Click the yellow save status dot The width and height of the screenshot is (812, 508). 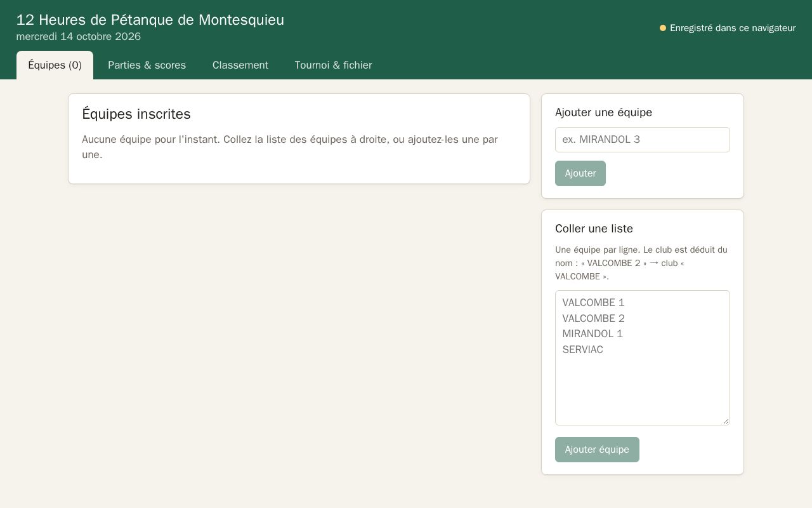coord(663,28)
